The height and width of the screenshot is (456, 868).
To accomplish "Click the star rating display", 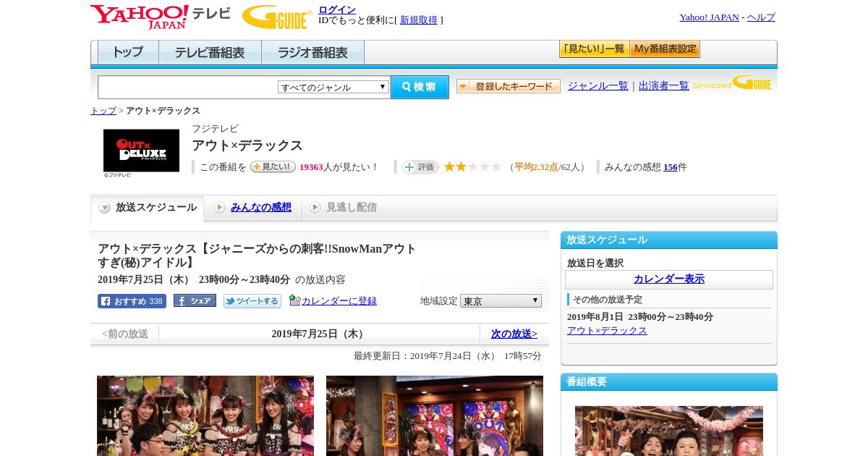I will pyautogui.click(x=472, y=167).
